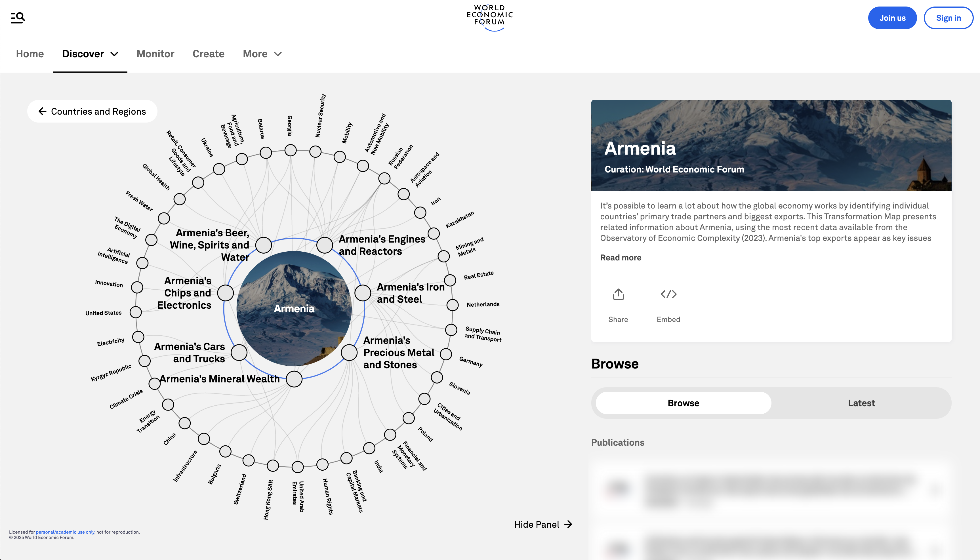The image size is (980, 560).
Task: Open the Monitor tab
Action: [x=155, y=54]
